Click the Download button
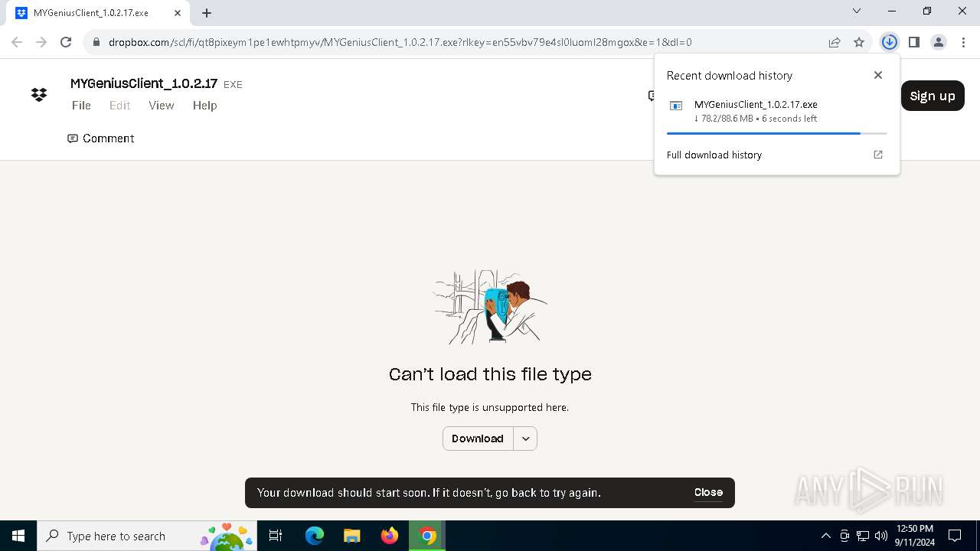980x551 pixels. (478, 439)
